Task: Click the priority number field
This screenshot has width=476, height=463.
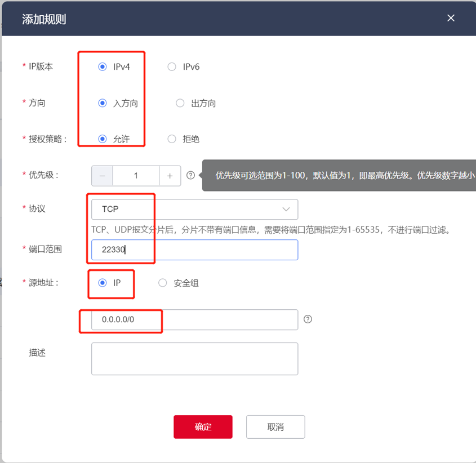Action: 136,176
